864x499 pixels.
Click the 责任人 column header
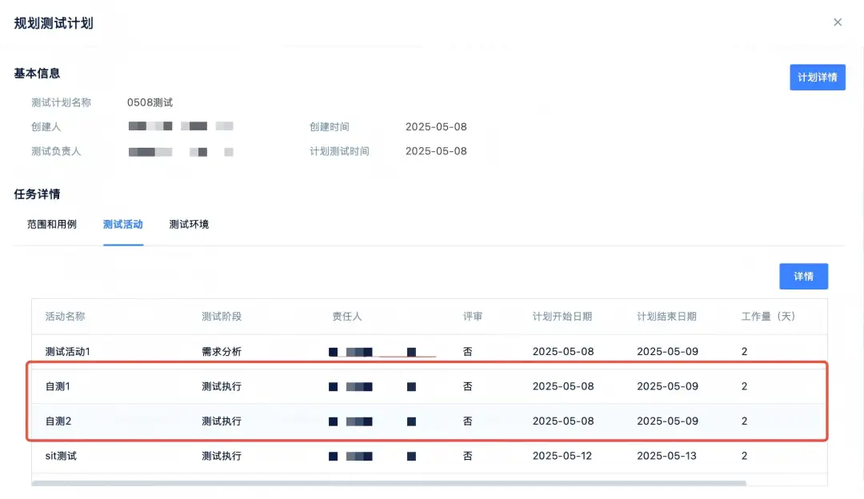(347, 316)
